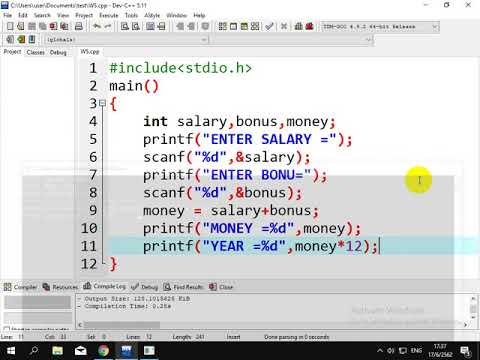480x360 pixels.
Task: Click the Replace toolbar icon
Action: click(x=136, y=26)
